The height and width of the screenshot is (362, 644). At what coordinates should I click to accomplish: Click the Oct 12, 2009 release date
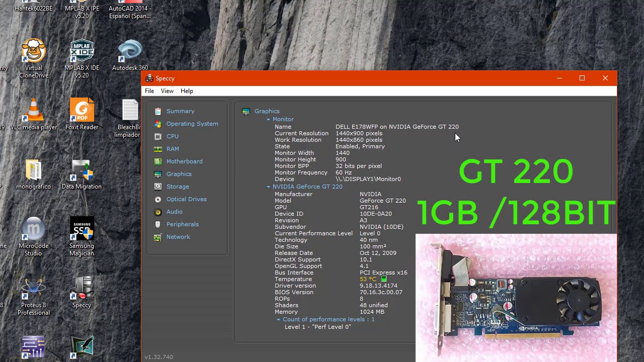coord(378,253)
